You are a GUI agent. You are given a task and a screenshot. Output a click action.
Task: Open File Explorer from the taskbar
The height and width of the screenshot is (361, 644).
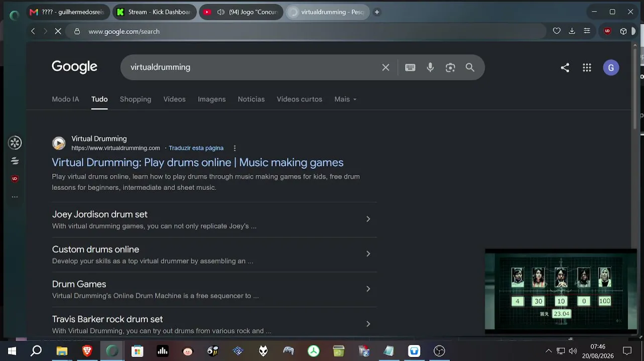(62, 351)
